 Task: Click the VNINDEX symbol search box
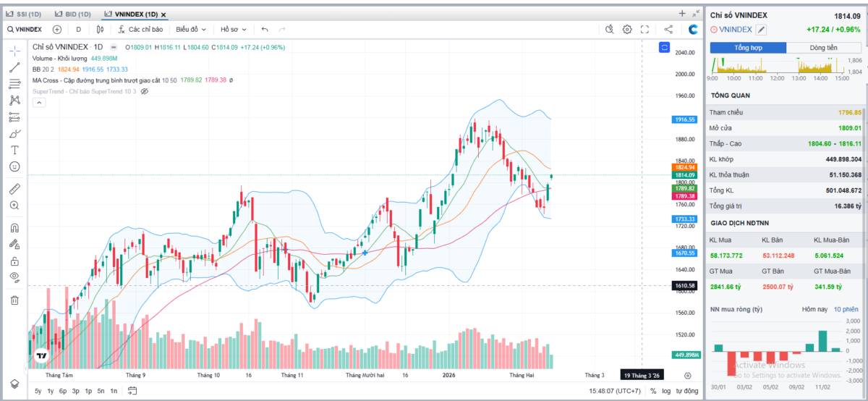(x=25, y=29)
